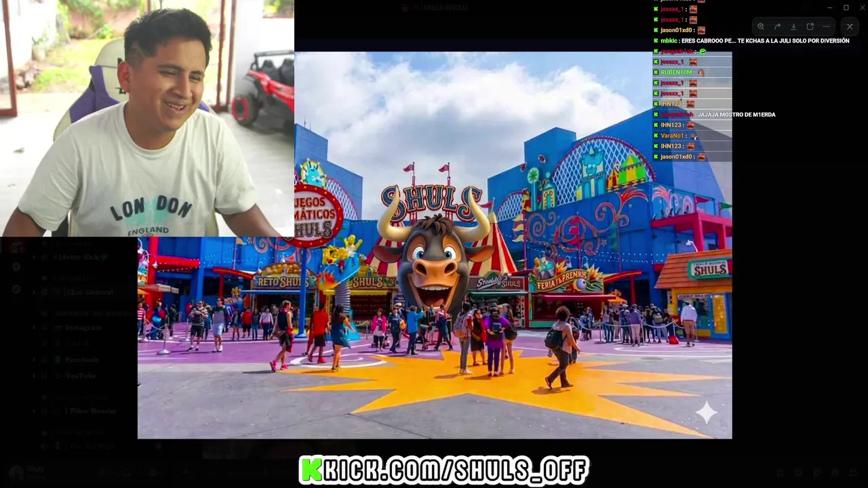Click the zoom magnifier icon in the image viewer
Screen dimensions: 868x488
point(761,26)
